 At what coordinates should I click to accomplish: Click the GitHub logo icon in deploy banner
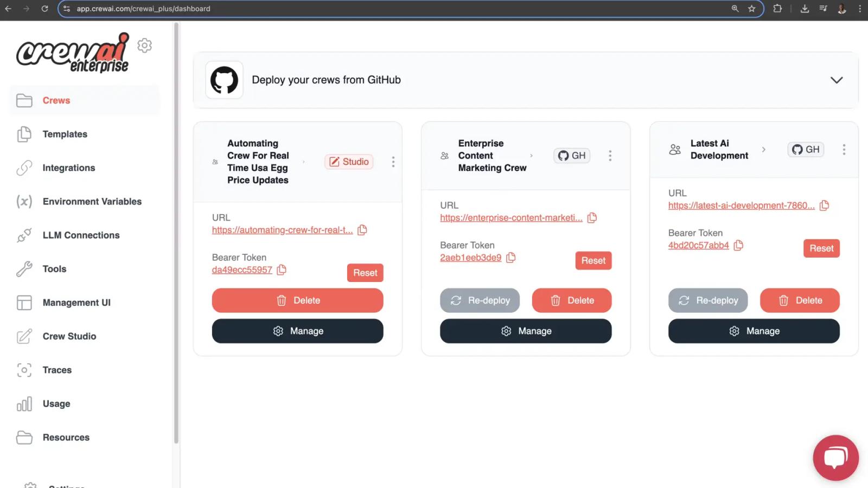click(224, 80)
